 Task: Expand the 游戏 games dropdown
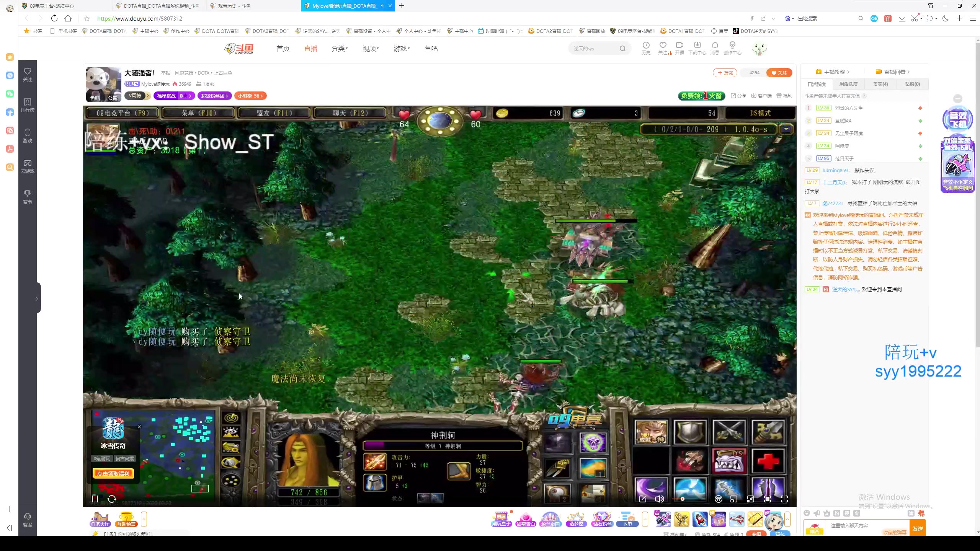(402, 48)
